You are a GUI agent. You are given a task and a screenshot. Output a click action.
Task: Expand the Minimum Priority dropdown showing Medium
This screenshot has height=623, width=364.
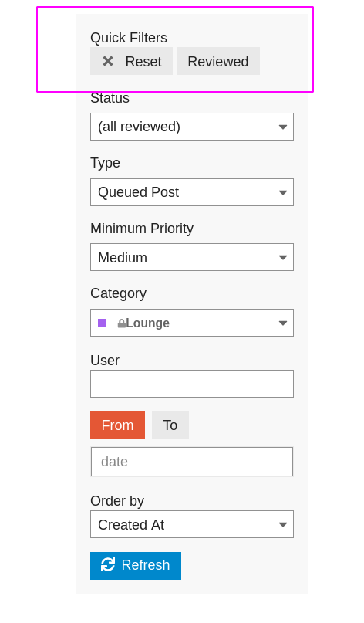click(x=192, y=257)
